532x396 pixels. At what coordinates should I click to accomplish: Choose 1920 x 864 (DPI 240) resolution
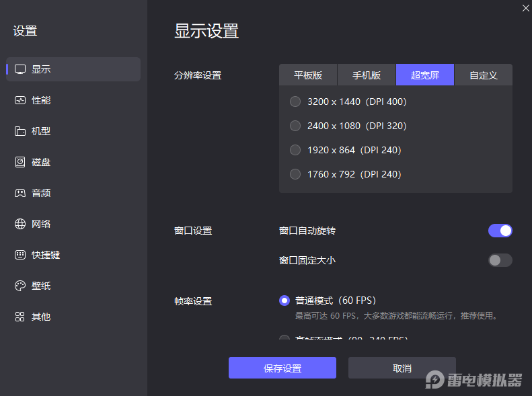(x=346, y=150)
